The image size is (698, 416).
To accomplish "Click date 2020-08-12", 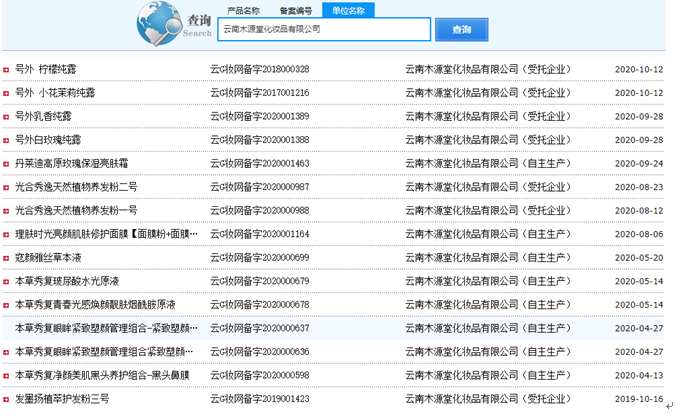I will [639, 211].
